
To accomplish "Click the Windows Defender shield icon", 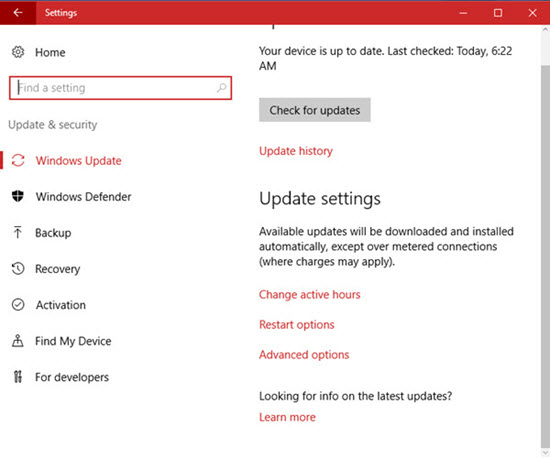I will pos(18,196).
